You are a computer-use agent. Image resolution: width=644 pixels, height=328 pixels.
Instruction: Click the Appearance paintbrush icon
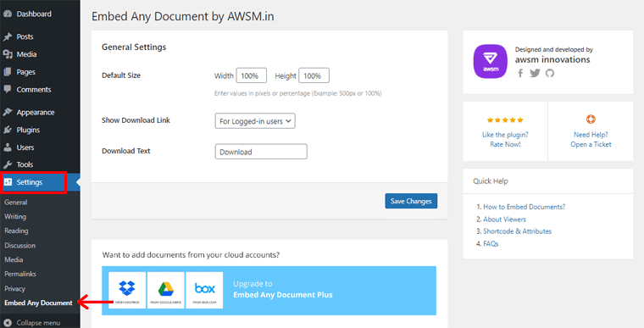8,112
